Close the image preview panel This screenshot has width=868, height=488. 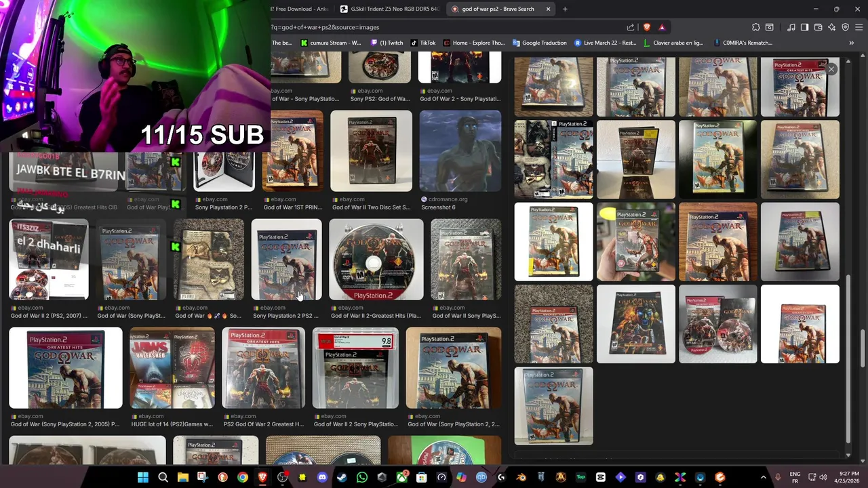831,69
